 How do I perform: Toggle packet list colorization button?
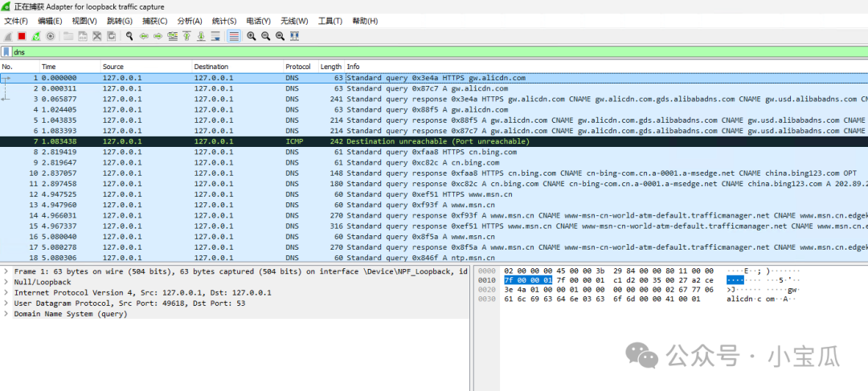tap(233, 36)
